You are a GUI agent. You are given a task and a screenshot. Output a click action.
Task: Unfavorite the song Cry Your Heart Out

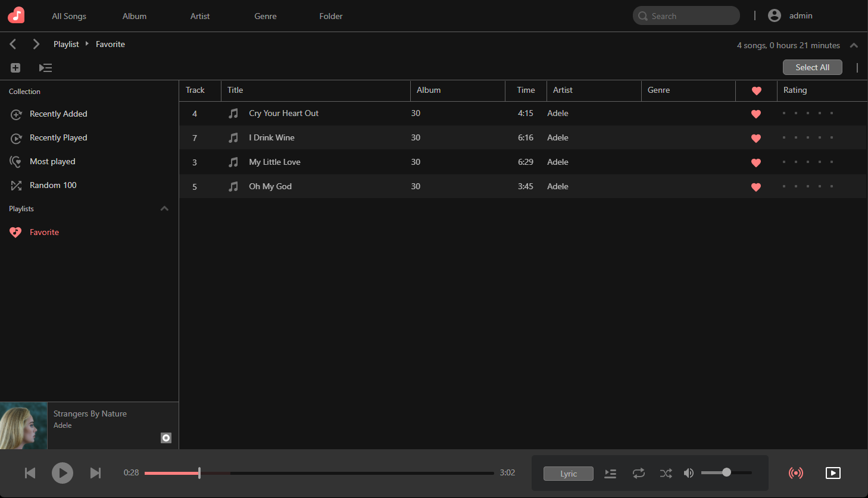click(x=756, y=114)
